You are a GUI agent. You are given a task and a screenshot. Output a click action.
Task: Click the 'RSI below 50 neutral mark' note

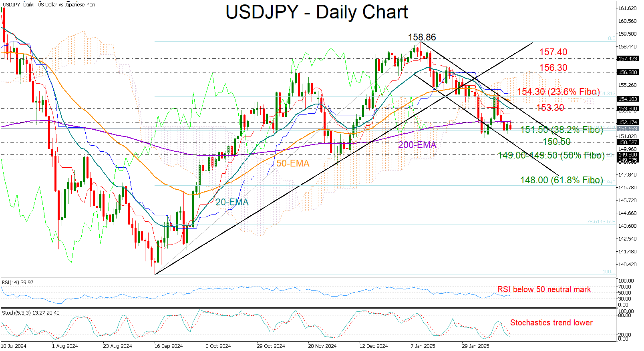[544, 289]
